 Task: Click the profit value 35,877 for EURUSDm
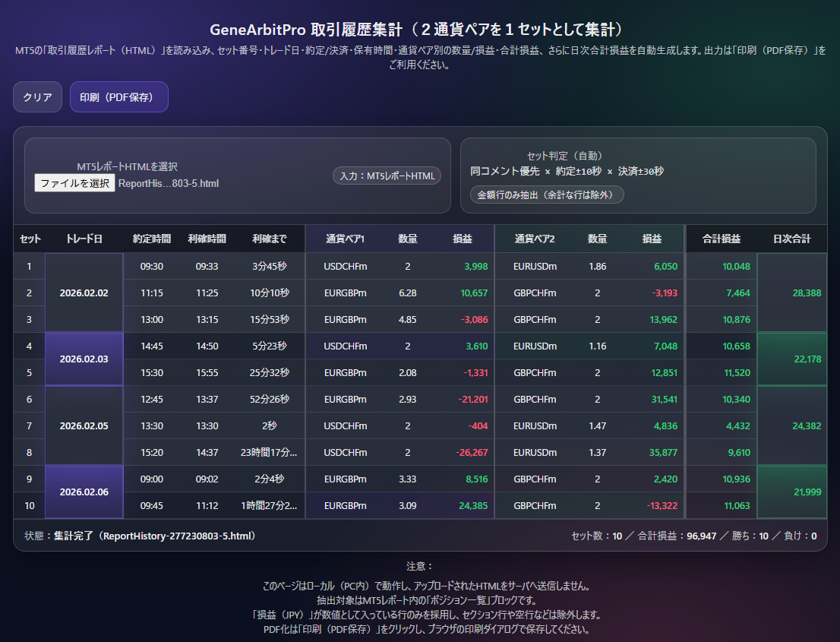pyautogui.click(x=659, y=453)
